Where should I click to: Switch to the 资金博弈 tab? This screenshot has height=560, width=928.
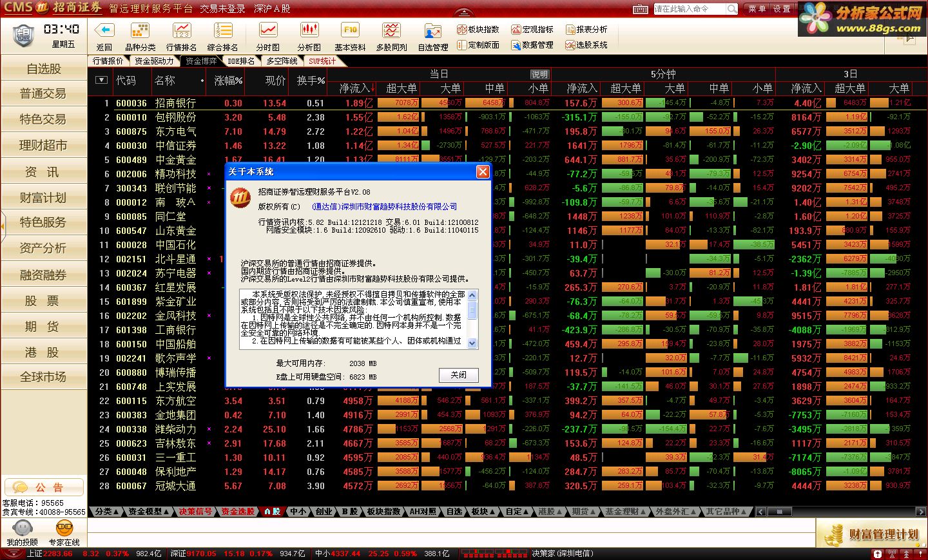(x=201, y=61)
